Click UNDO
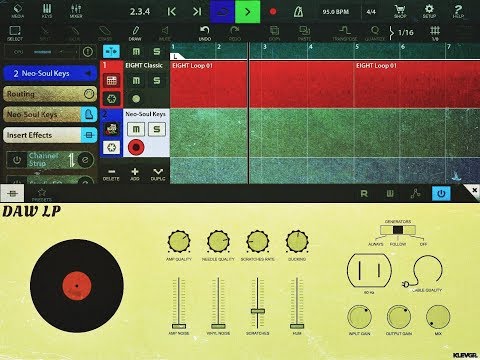This screenshot has height=360, width=480. (205, 33)
